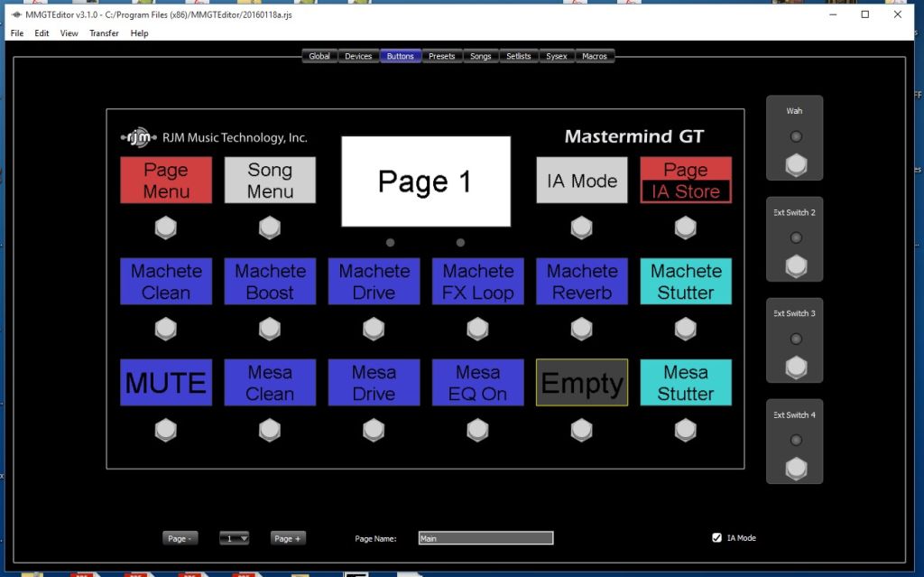Click the footswitch under Page IA Store
The height and width of the screenshot is (577, 924).
(686, 228)
